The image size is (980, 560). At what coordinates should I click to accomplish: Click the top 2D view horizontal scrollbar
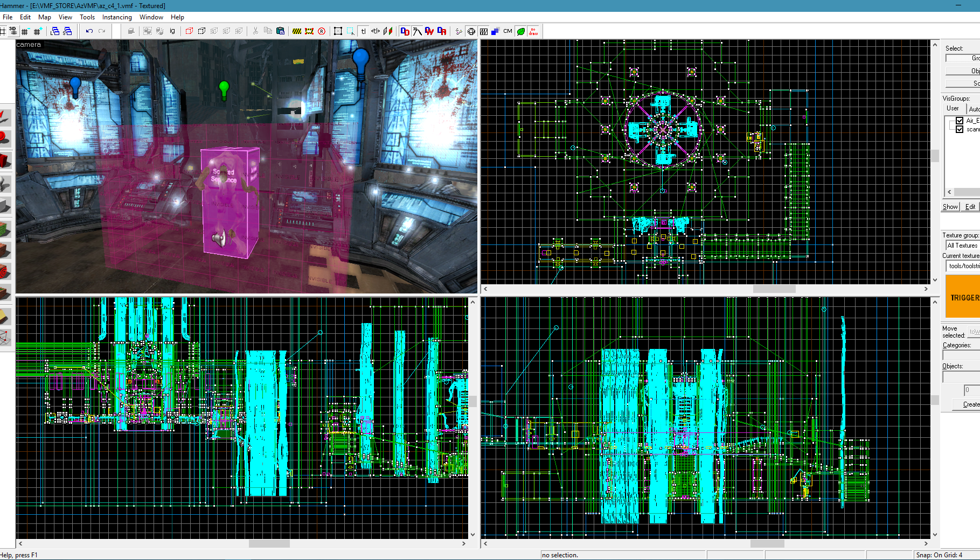(x=705, y=289)
